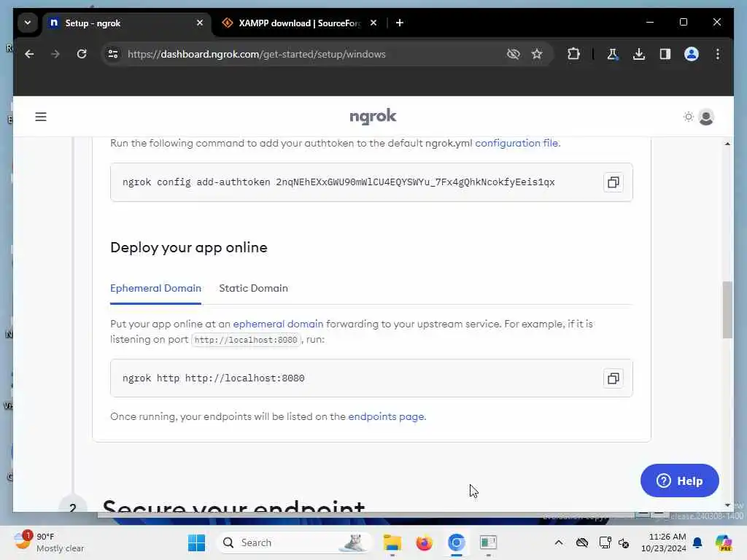Toggle the browser side panel
Screen dimensions: 747x560
665,54
